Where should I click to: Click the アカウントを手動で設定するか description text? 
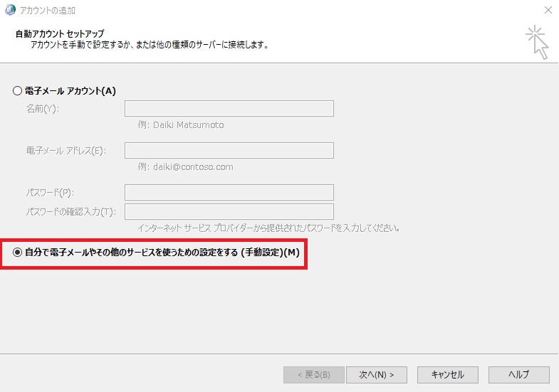[150, 45]
